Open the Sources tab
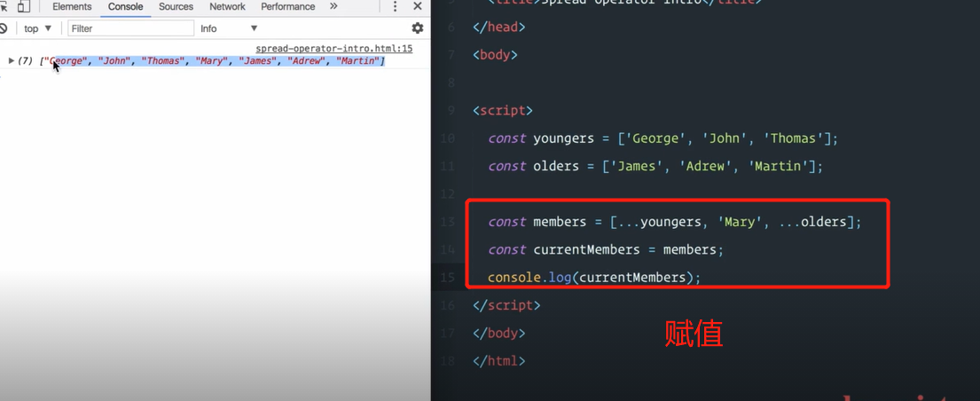 [176, 7]
